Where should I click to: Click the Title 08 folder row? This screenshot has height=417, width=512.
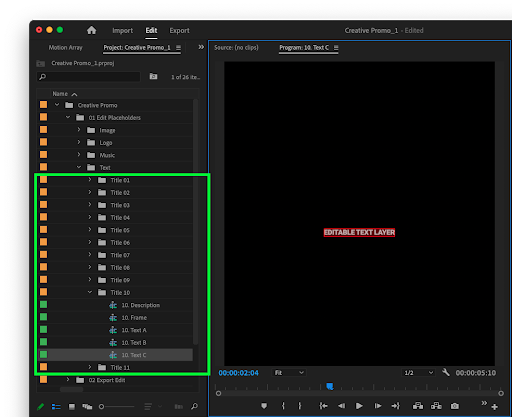116,268
